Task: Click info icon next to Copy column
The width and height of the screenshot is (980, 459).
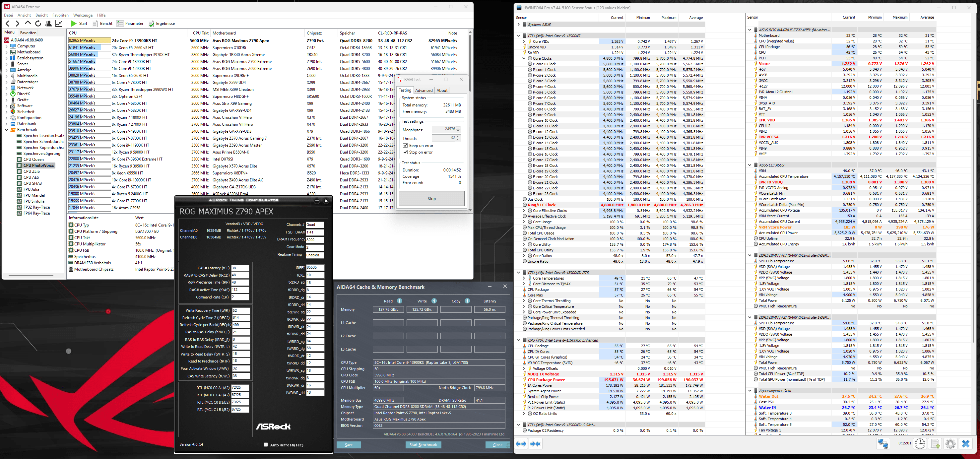Action: click(x=467, y=301)
